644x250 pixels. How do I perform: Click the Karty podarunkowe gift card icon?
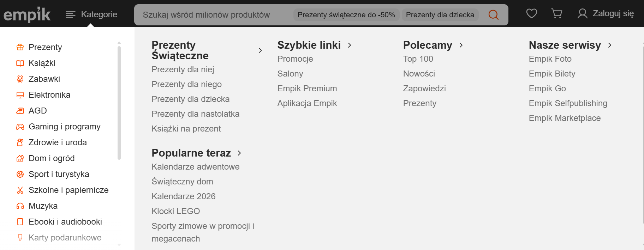click(x=20, y=237)
